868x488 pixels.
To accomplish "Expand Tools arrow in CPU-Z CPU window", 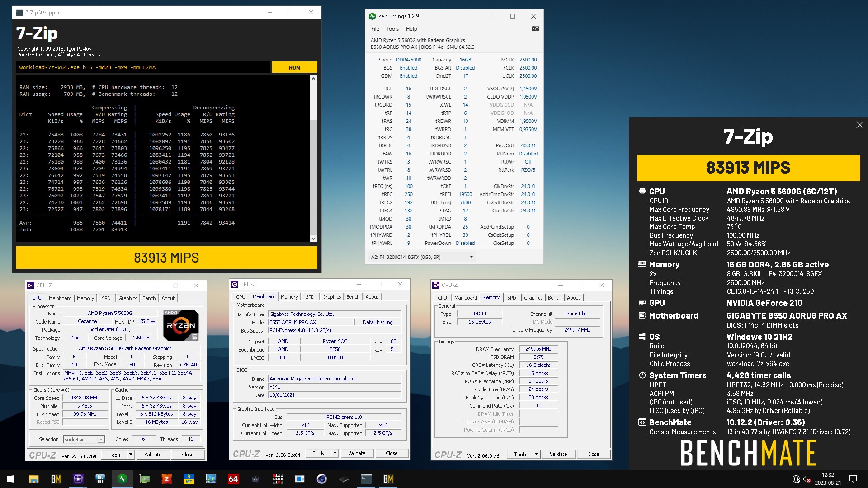I will [131, 455].
